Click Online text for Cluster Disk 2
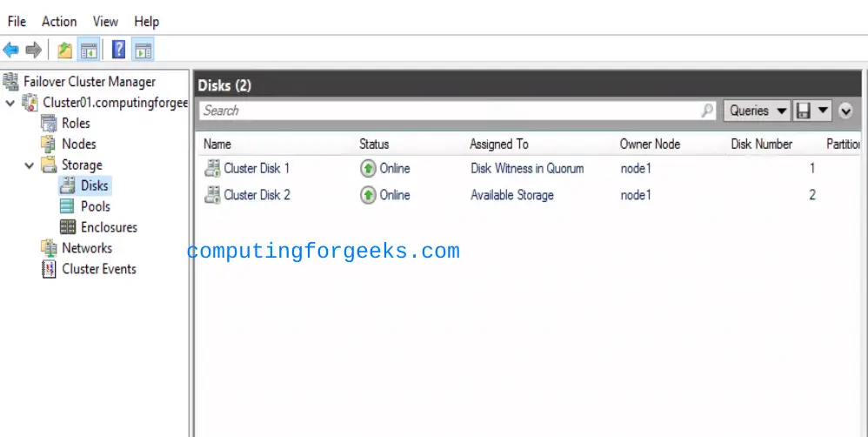The image size is (868, 437). (x=395, y=195)
